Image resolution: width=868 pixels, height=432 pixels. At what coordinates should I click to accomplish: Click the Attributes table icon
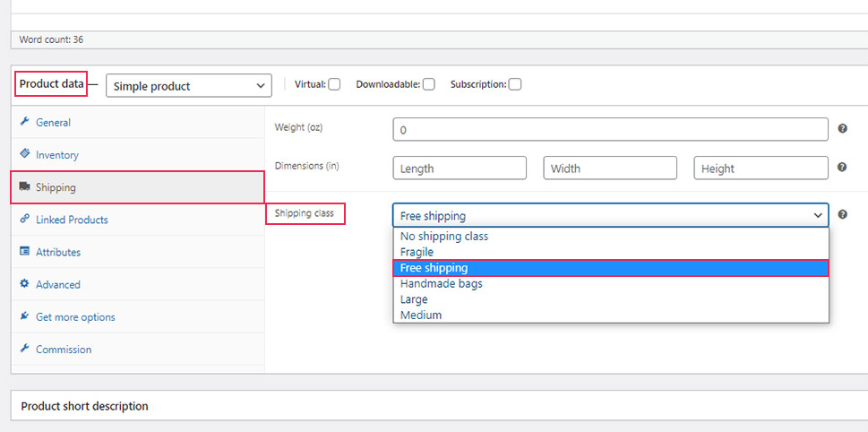[24, 252]
